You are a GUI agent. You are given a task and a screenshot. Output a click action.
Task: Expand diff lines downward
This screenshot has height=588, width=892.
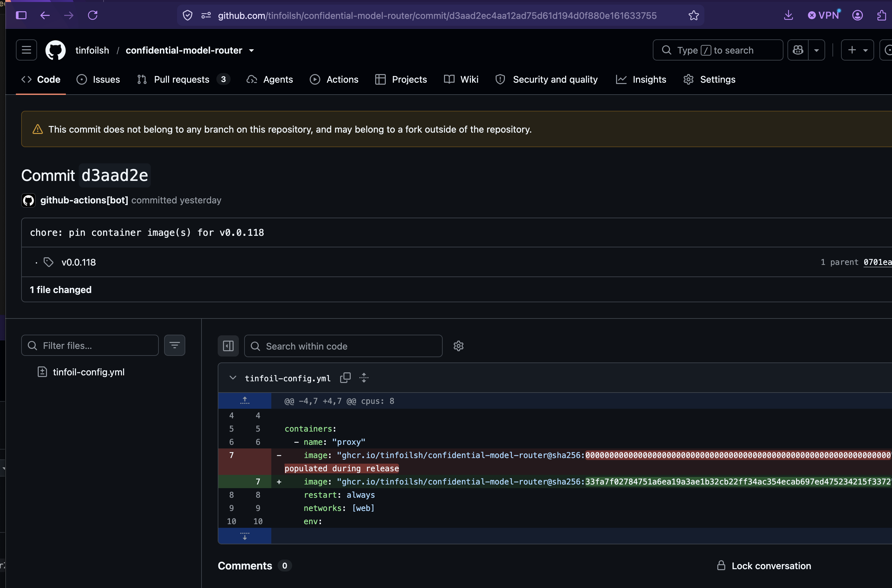point(245,536)
